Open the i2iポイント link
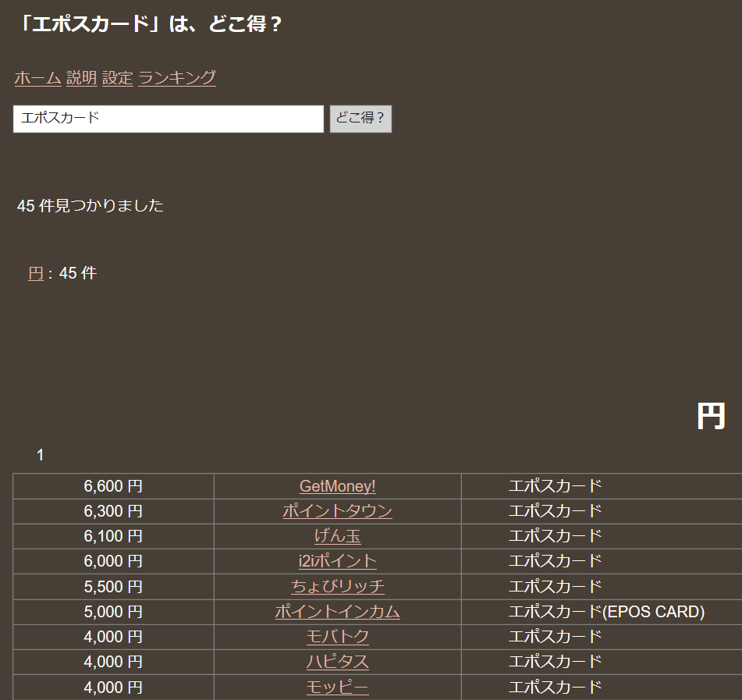Screen dimensions: 742x700 (337, 561)
